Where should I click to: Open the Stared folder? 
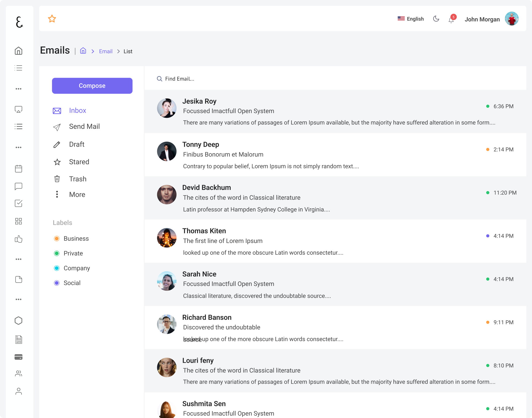[79, 162]
